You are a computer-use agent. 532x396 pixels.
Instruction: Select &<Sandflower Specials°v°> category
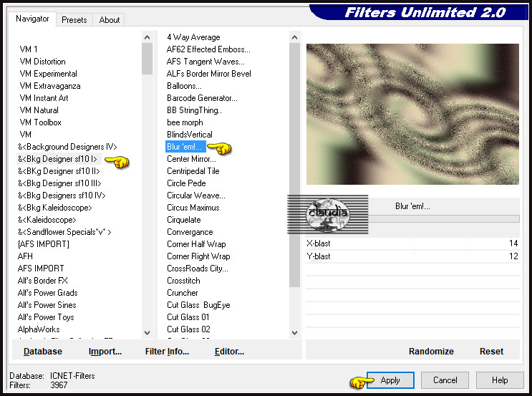tap(64, 232)
